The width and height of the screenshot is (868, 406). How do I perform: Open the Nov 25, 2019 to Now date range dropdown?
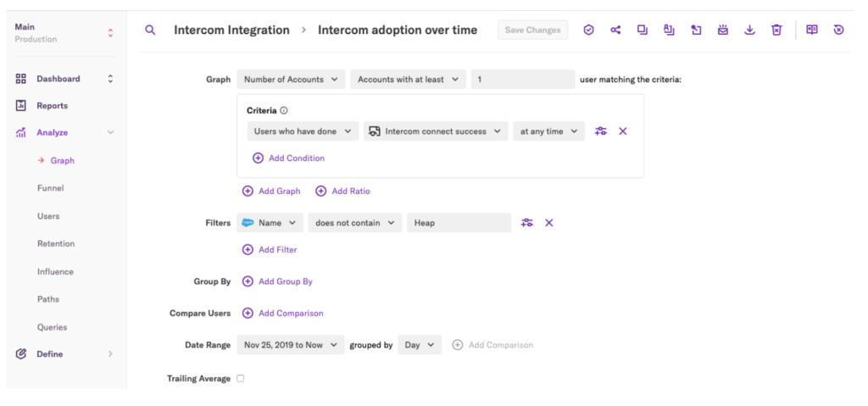click(x=291, y=344)
